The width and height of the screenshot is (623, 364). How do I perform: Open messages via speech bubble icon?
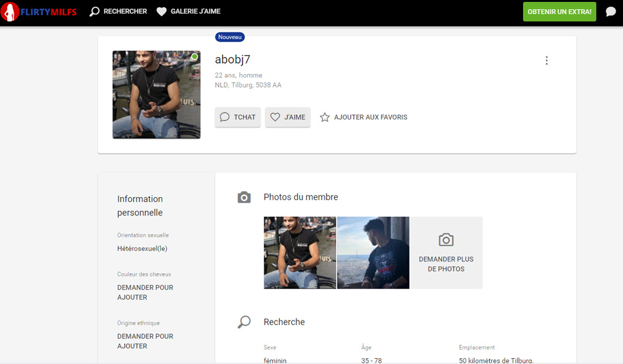(610, 12)
